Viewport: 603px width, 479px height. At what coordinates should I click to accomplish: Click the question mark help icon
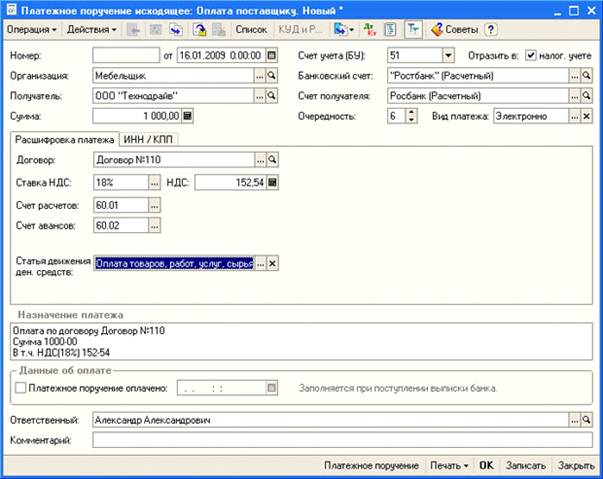[x=491, y=30]
